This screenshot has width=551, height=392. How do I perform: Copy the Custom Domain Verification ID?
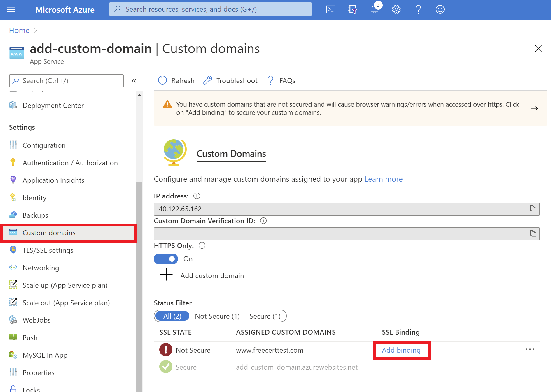point(533,233)
